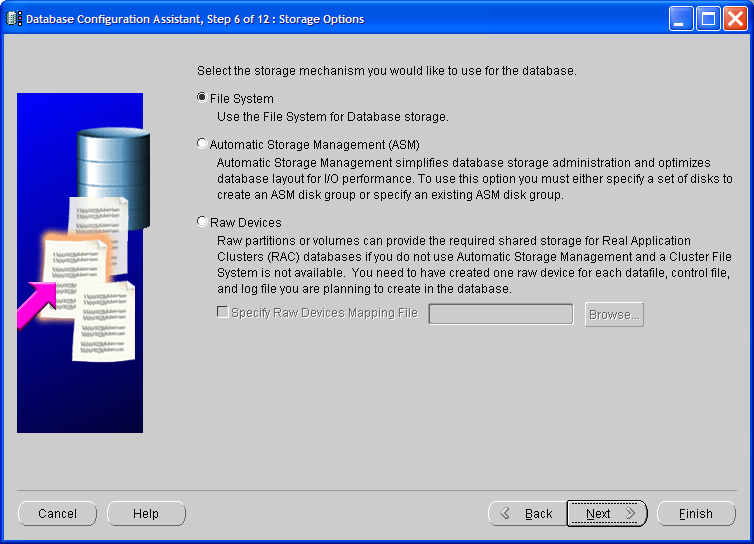Proceed with the Next button
The height and width of the screenshot is (544, 754).
click(607, 514)
